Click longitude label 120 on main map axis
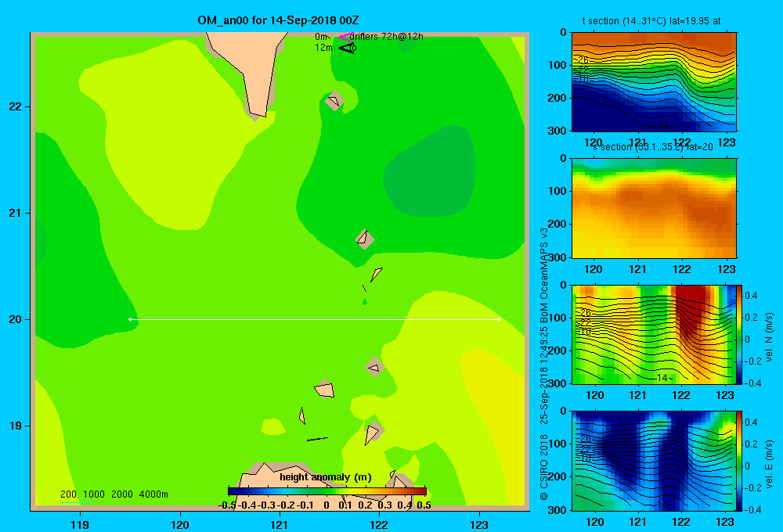The height and width of the screenshot is (532, 783). (x=180, y=524)
